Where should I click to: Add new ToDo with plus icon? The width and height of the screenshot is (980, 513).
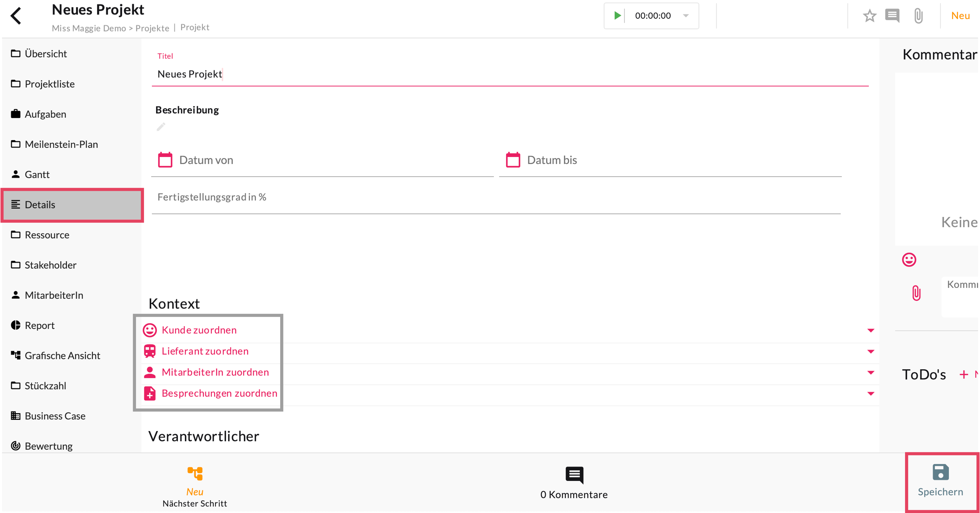tap(964, 375)
